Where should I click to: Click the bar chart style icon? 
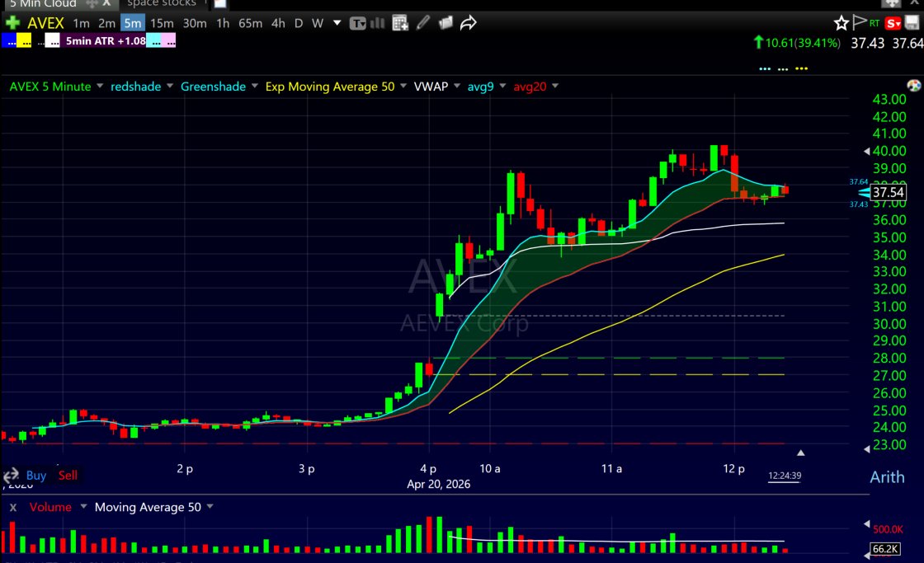[376, 23]
